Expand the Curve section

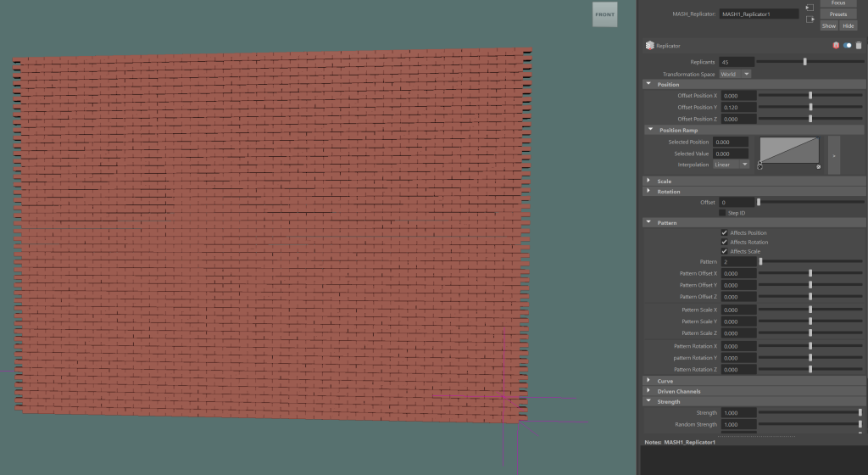(648, 381)
